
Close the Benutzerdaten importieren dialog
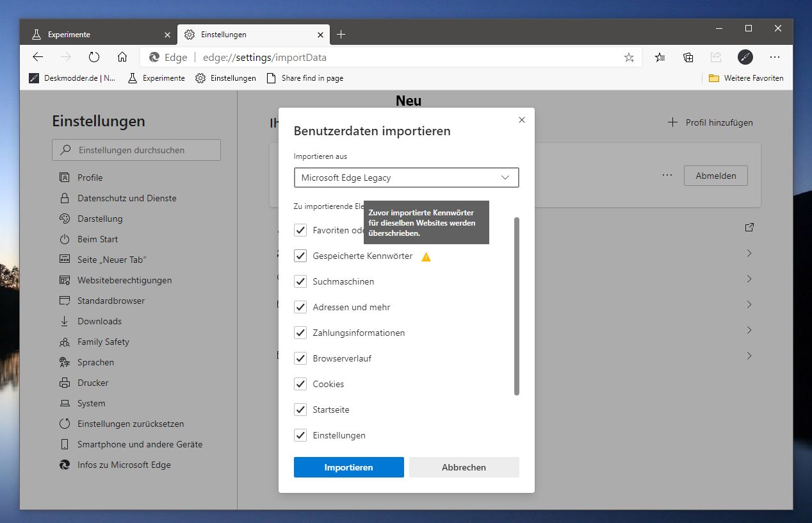coord(522,120)
